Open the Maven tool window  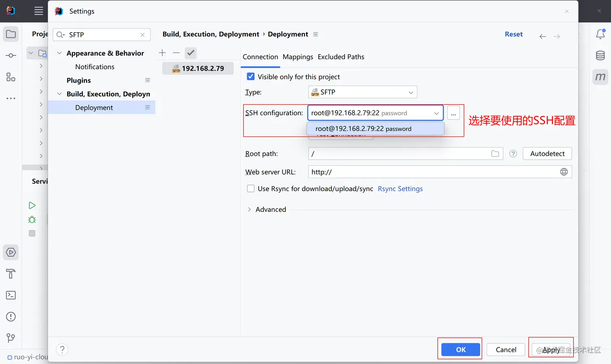600,77
